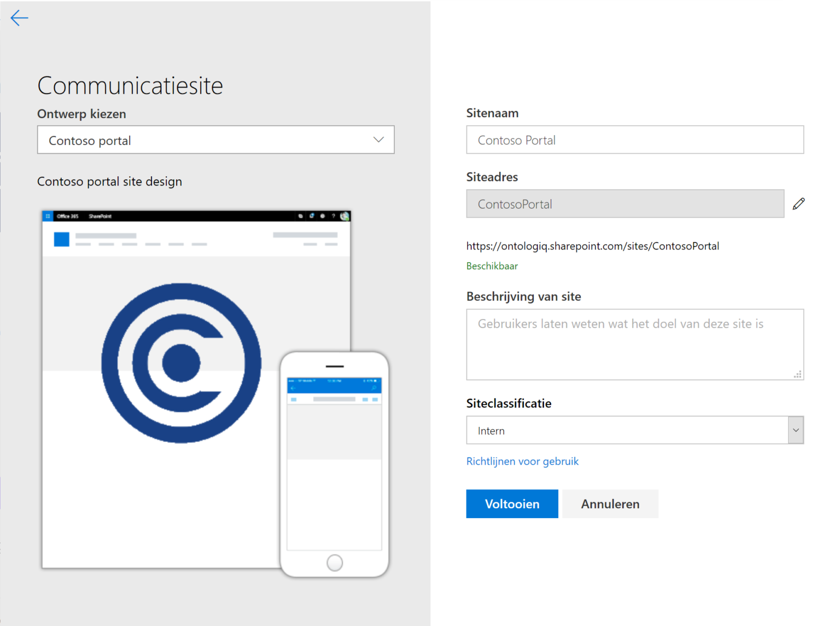Focus the Sitenaam text field
840x626 pixels.
click(x=634, y=140)
